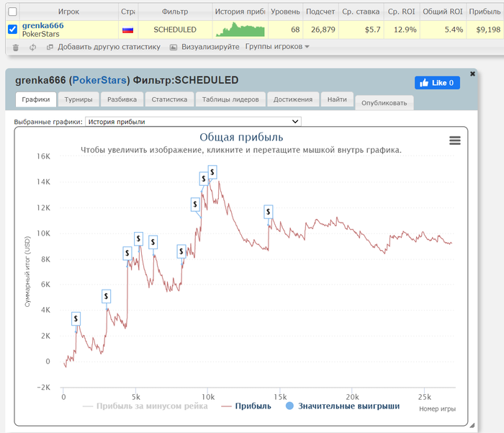Click the $9,198 profit value
This screenshot has height=433, width=504.
(488, 30)
